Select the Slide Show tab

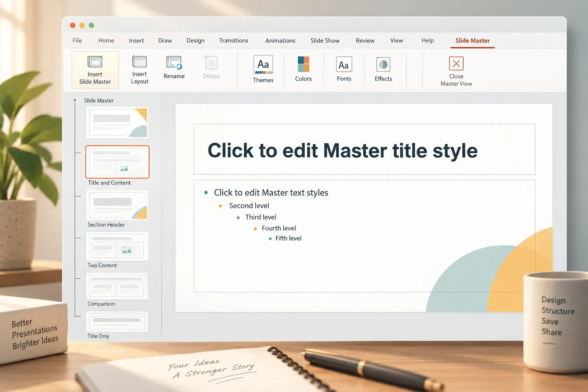pyautogui.click(x=325, y=41)
